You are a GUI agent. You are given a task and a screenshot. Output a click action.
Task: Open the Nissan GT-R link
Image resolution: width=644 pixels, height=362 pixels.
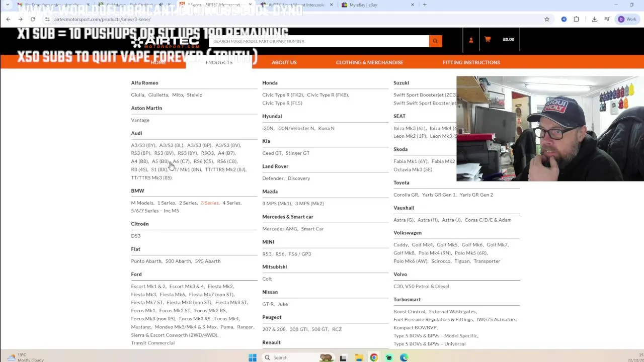pos(268,304)
